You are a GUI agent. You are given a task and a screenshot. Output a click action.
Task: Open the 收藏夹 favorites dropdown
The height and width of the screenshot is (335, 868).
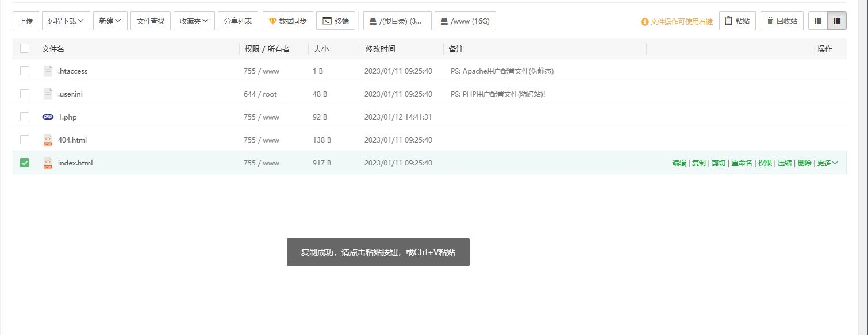[x=194, y=21]
